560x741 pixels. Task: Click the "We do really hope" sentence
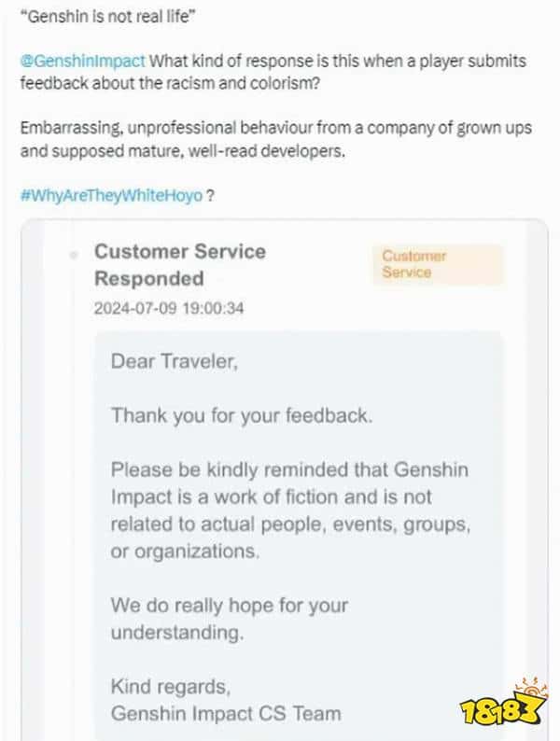point(229,605)
